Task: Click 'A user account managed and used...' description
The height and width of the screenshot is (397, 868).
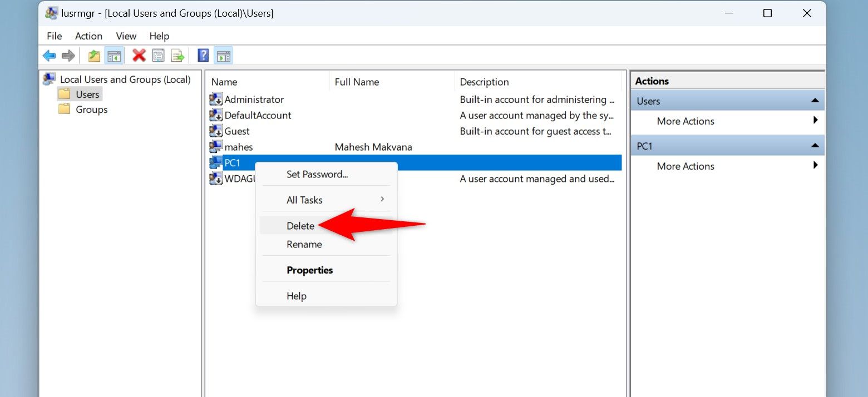Action: (x=537, y=179)
